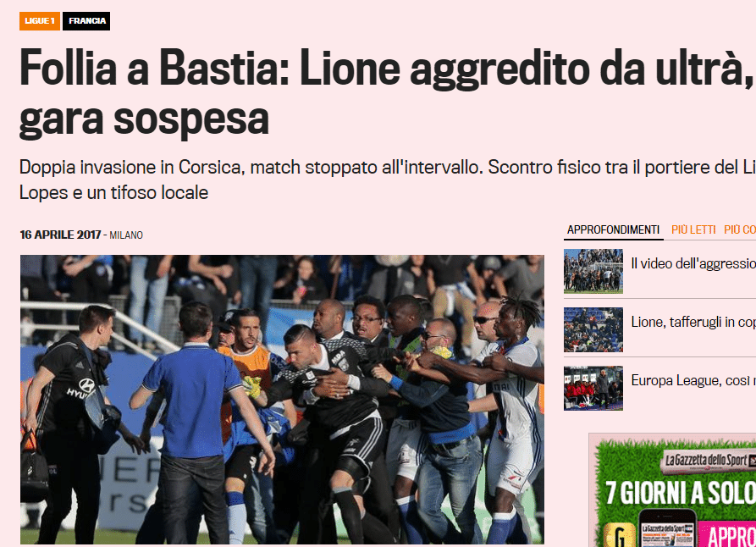Open the FRANCIA black category tag
This screenshot has height=547, width=756.
(86, 21)
